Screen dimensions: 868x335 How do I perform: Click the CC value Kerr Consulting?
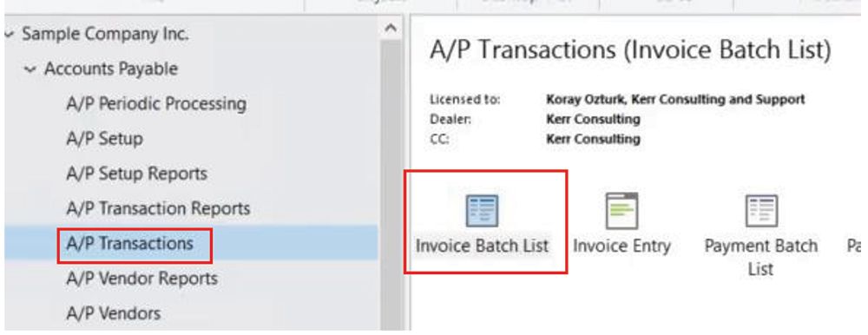point(593,139)
